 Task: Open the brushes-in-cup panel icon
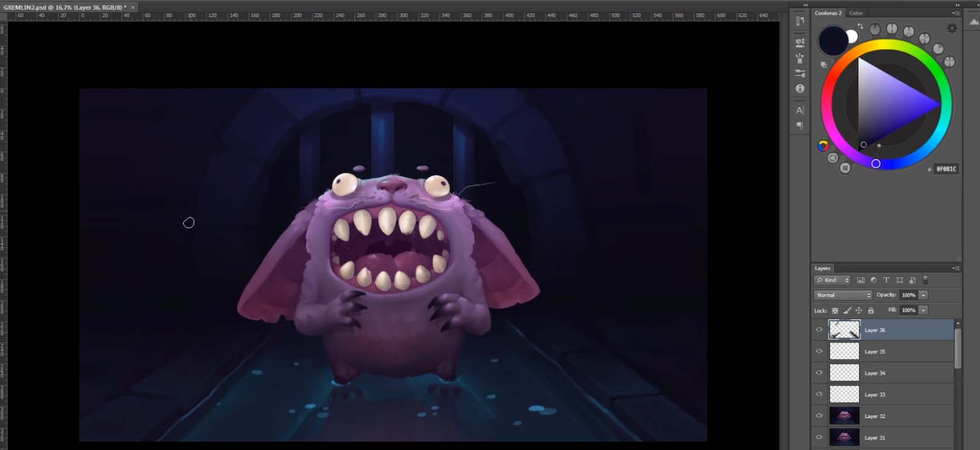(800, 58)
